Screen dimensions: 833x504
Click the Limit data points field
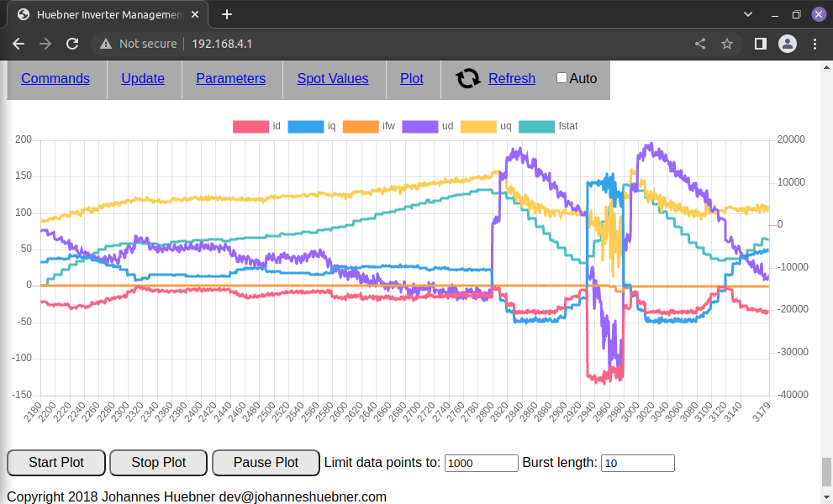point(481,463)
